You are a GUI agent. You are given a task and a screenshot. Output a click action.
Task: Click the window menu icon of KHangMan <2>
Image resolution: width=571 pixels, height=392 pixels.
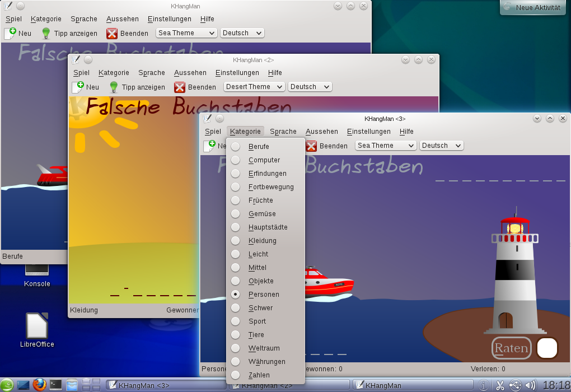tap(76, 59)
